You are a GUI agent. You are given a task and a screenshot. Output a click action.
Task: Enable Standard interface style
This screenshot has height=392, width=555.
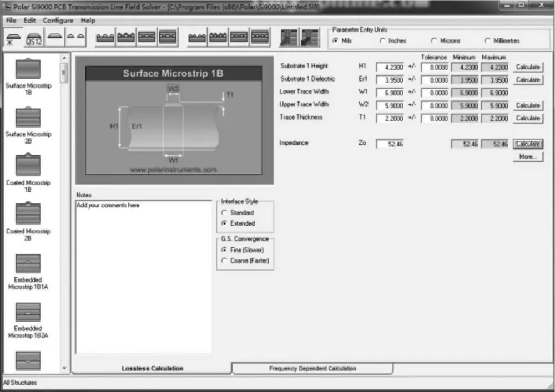tap(224, 212)
